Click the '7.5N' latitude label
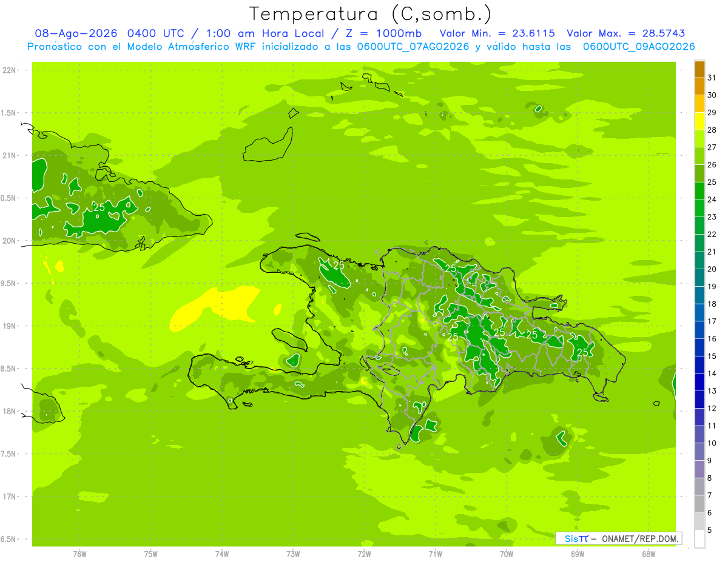The height and width of the screenshot is (562, 728). pos(9,454)
